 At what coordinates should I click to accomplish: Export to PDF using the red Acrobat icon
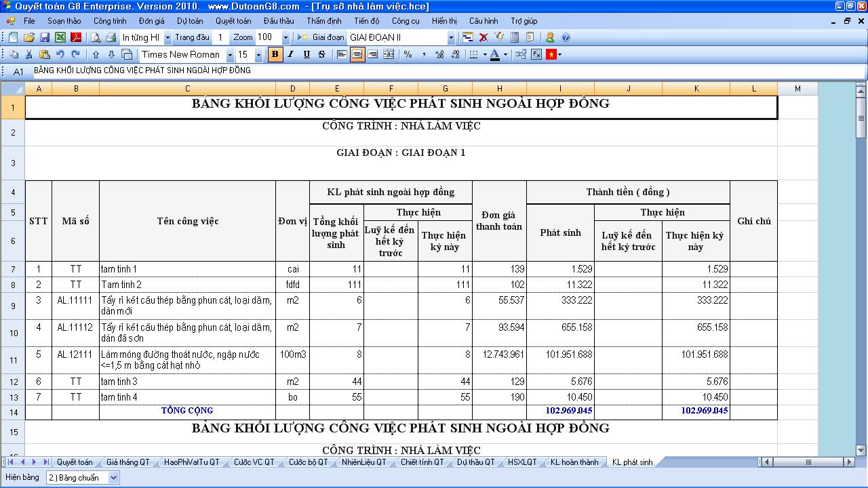[x=76, y=38]
